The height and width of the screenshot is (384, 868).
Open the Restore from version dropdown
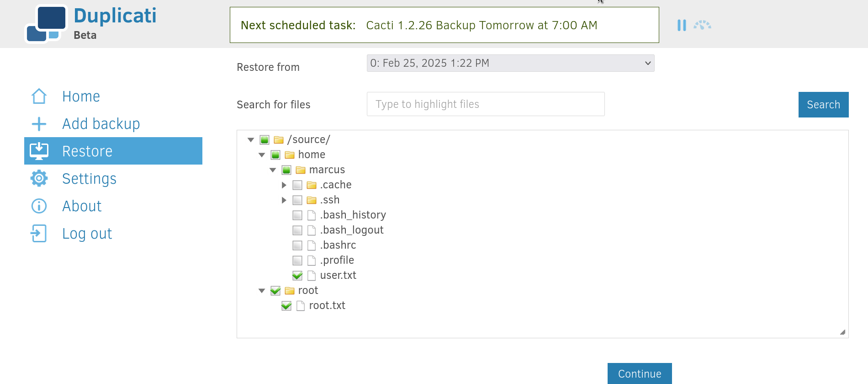[x=510, y=63]
